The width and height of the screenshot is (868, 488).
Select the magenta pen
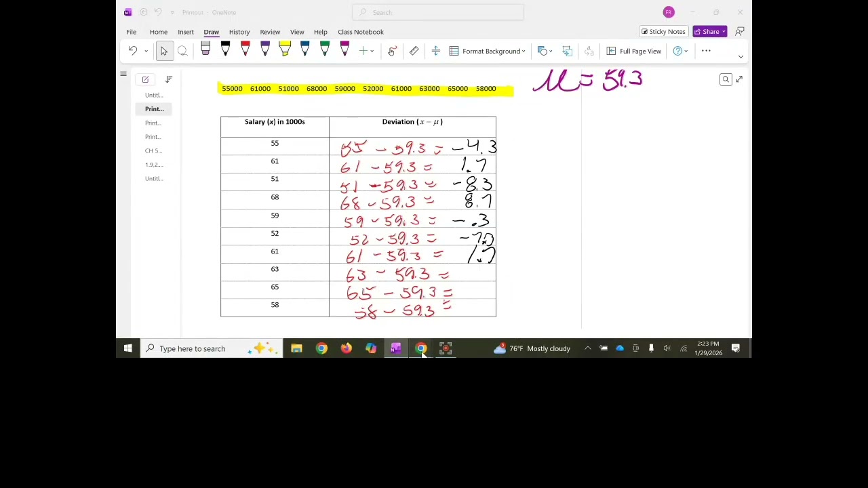point(344,49)
